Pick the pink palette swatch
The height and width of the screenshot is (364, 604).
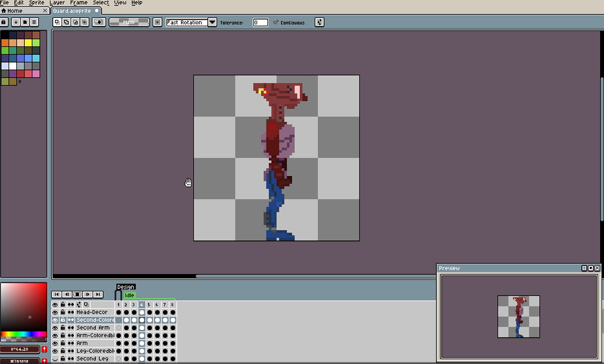(36, 74)
